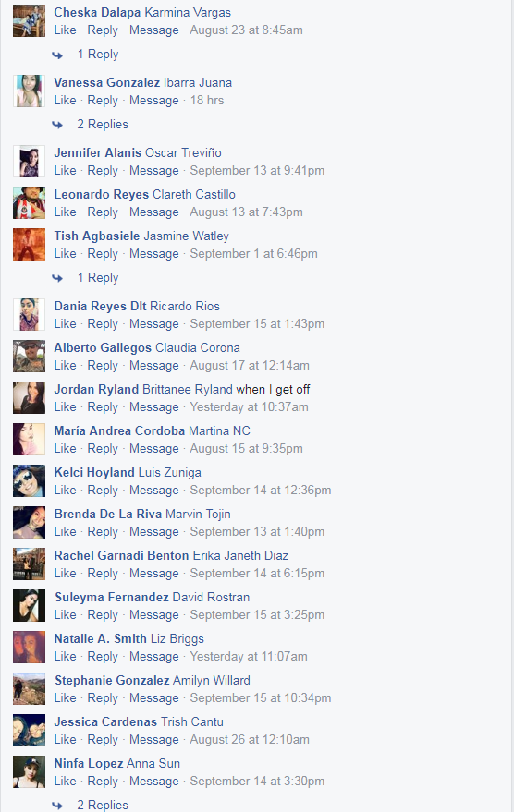This screenshot has height=812, width=514.
Task: Message Natalie A. Smith from her comment
Action: point(153,657)
